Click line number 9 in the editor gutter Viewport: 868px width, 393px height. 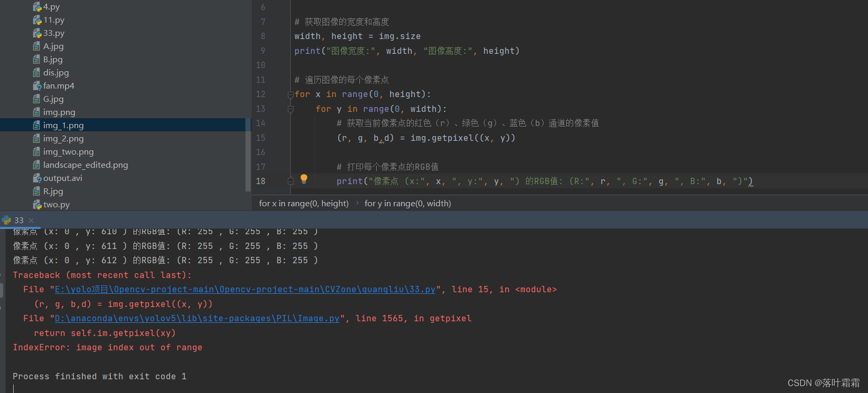click(x=263, y=51)
